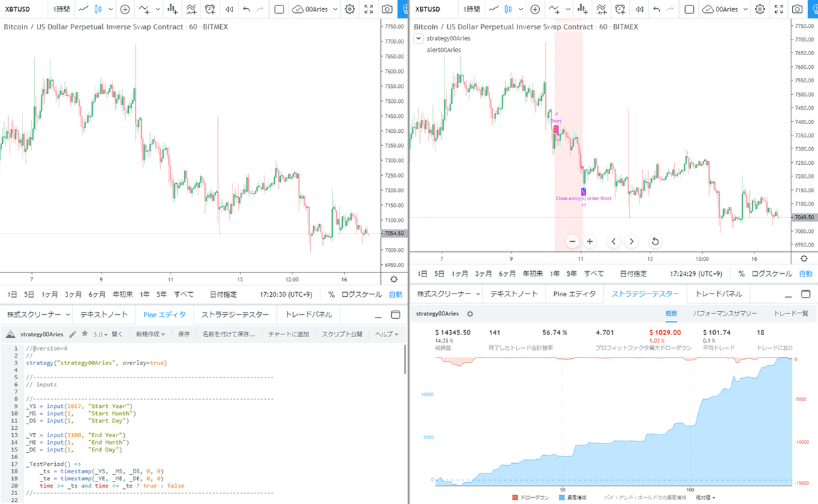Select the candlestick chart style icon

tap(99, 9)
